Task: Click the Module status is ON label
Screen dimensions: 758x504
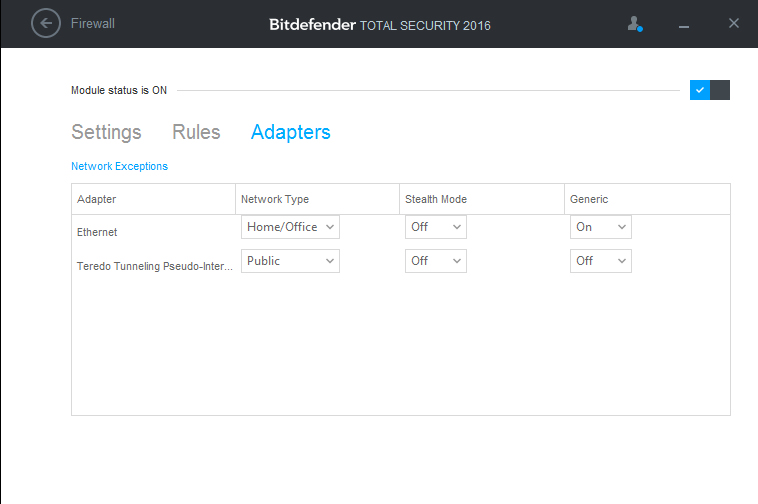Action: point(119,90)
